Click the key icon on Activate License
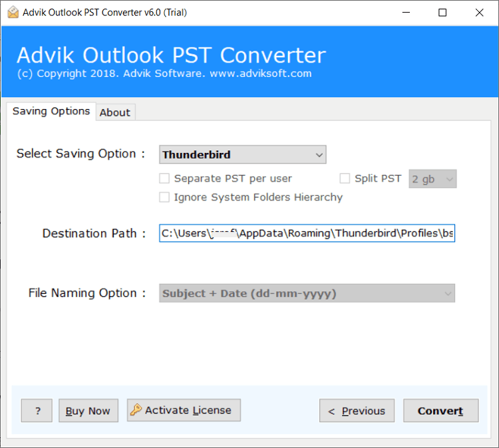This screenshot has height=448, width=499. pos(136,410)
